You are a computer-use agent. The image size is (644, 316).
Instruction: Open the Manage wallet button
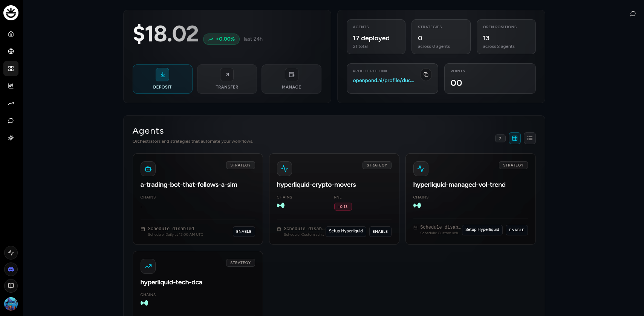pos(291,79)
